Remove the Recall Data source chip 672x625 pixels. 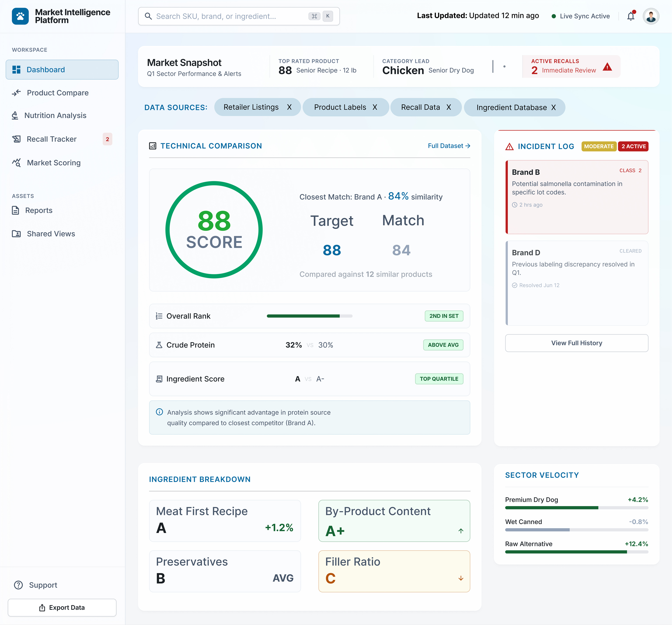pyautogui.click(x=449, y=107)
